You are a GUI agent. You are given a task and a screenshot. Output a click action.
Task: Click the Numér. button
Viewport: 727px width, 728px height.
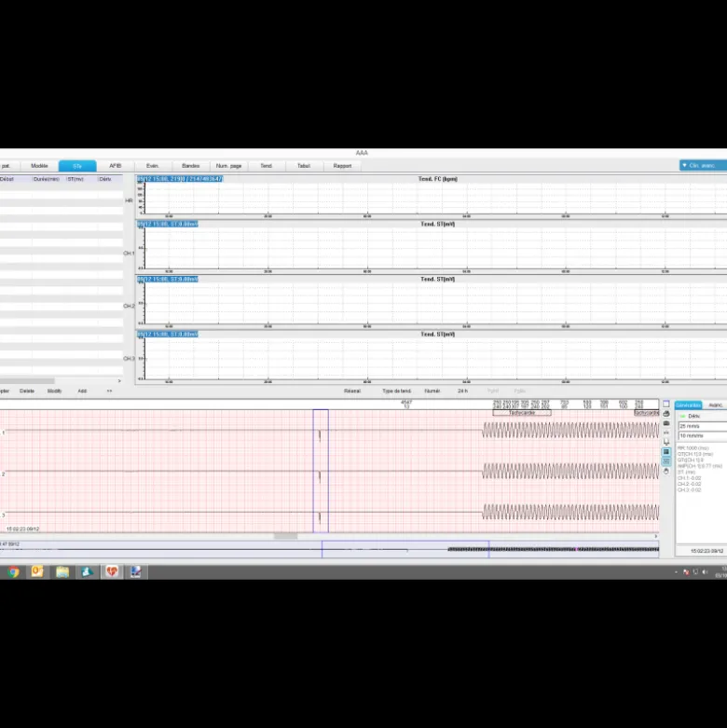pos(432,391)
